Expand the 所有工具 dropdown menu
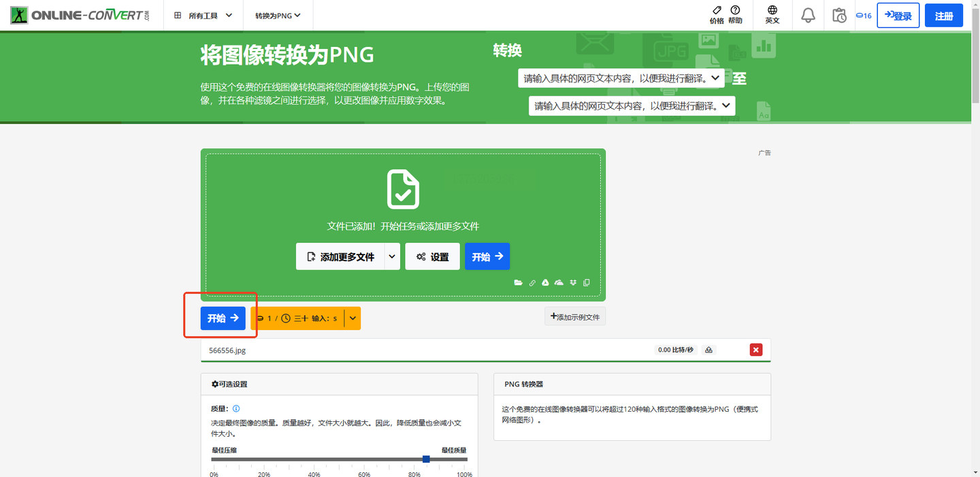 click(x=203, y=15)
